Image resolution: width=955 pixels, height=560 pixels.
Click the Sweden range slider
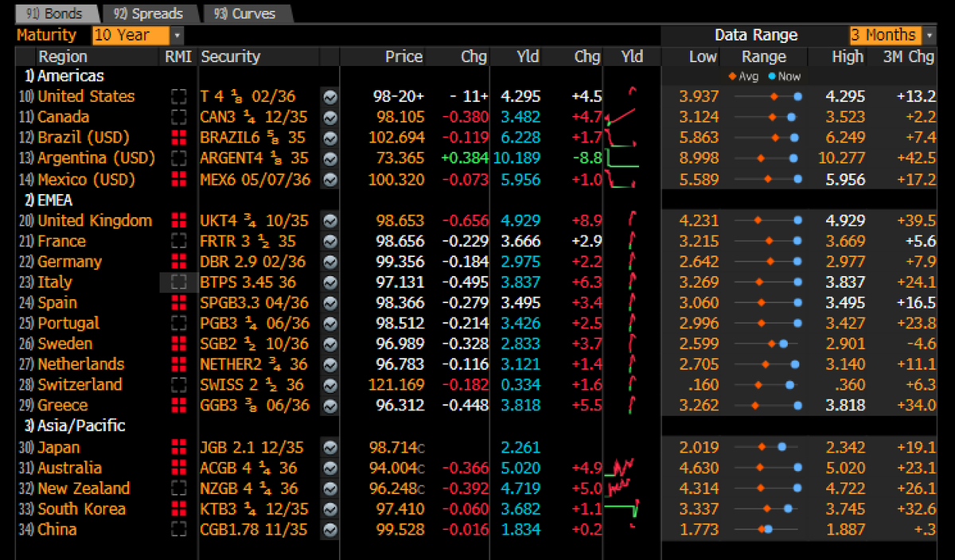pyautogui.click(x=767, y=344)
